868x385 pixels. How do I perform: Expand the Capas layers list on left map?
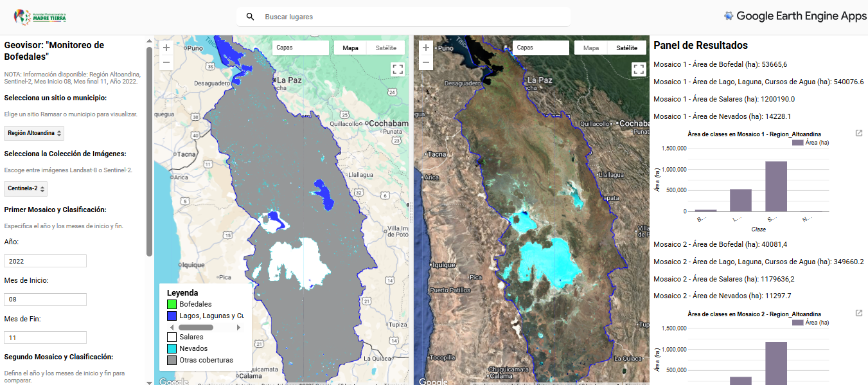[x=300, y=48]
